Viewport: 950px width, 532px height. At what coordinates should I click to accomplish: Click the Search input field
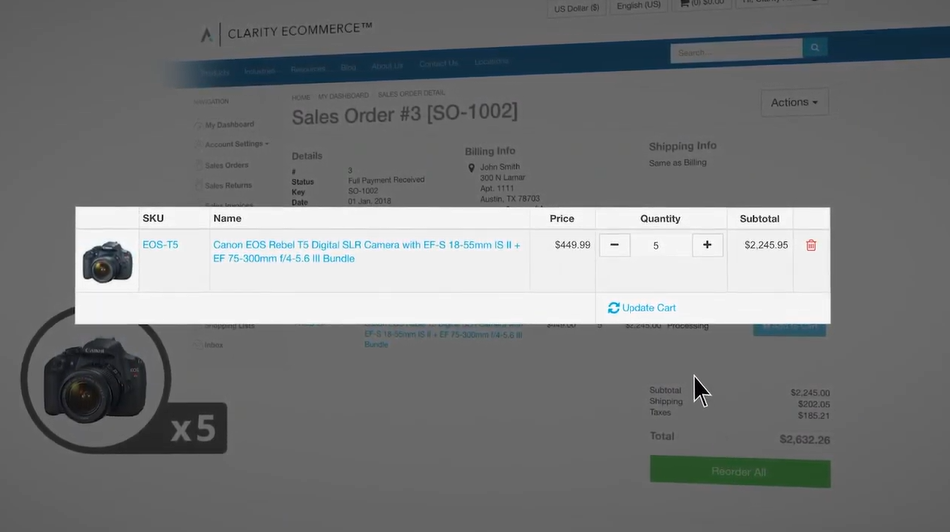[x=736, y=52]
